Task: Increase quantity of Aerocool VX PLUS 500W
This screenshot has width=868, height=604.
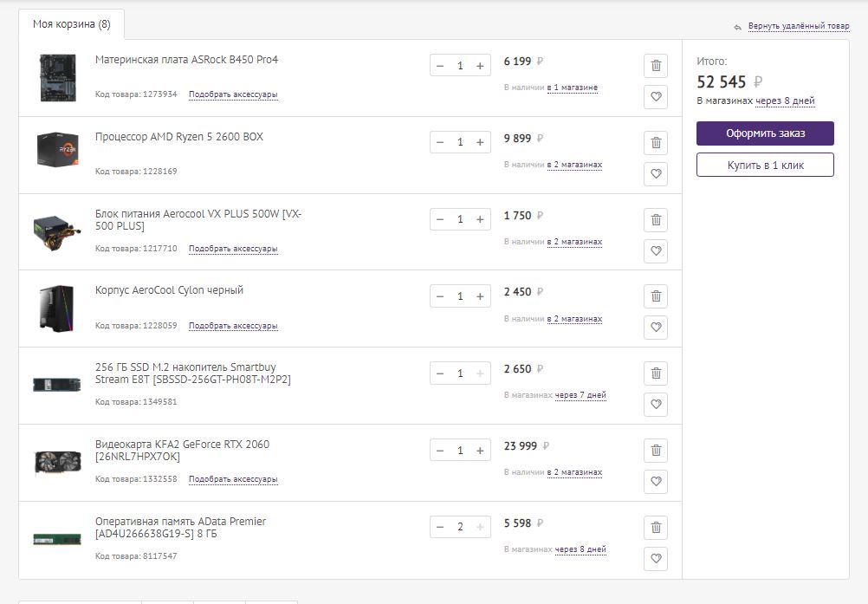Action: click(480, 219)
